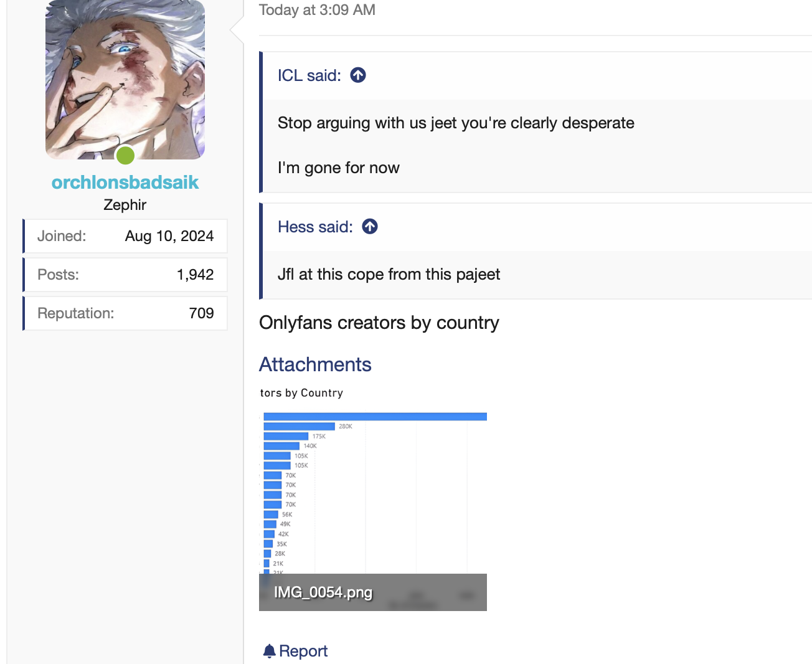This screenshot has height=664, width=812.
Task: Select the reputation value 709
Action: pyautogui.click(x=202, y=313)
